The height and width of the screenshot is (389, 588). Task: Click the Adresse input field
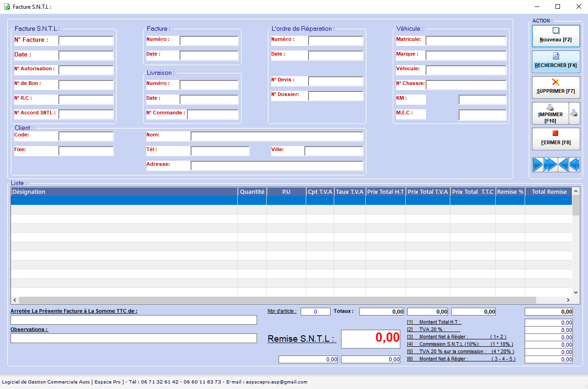click(277, 166)
